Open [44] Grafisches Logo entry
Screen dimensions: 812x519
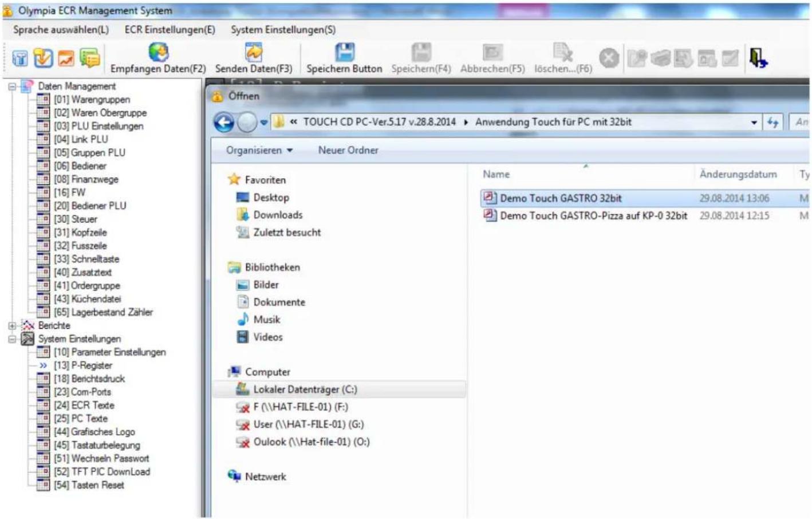pos(94,432)
